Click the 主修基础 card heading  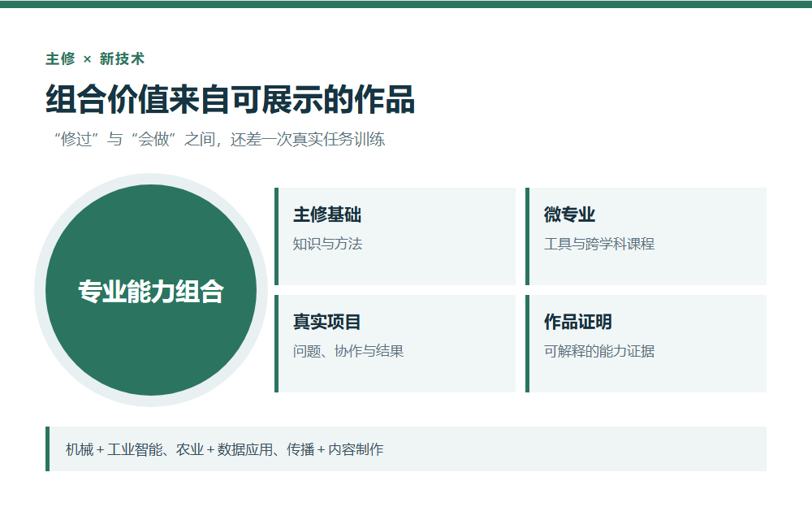[327, 214]
